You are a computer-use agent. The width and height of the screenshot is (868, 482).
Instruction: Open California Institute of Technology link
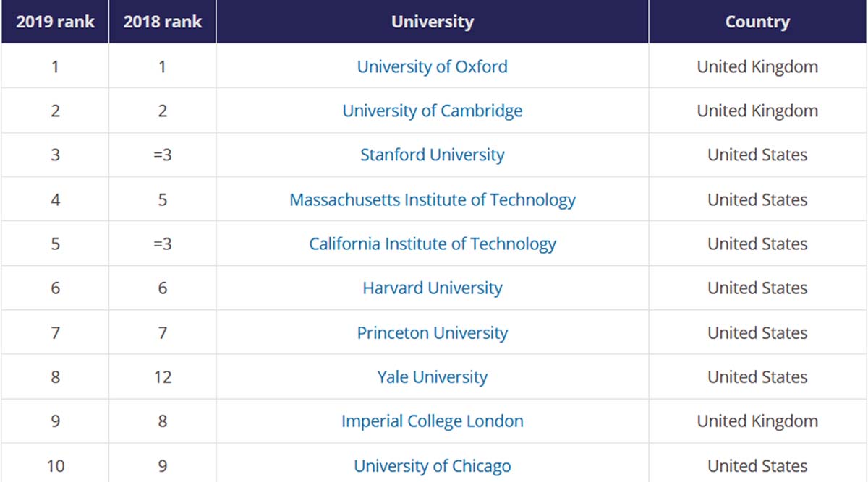tap(433, 244)
